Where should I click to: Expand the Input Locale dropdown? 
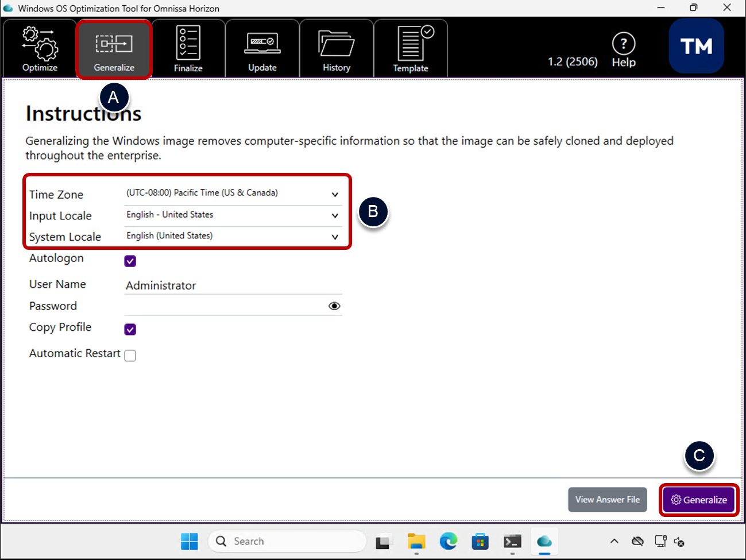[335, 216]
